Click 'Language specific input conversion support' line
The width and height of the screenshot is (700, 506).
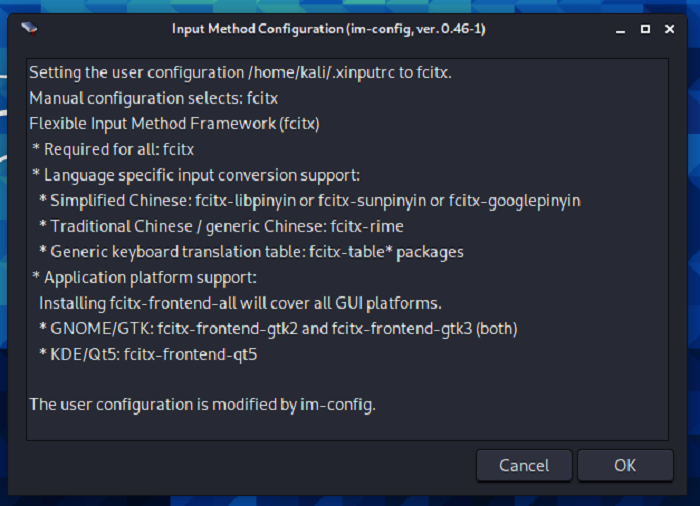coord(195,174)
